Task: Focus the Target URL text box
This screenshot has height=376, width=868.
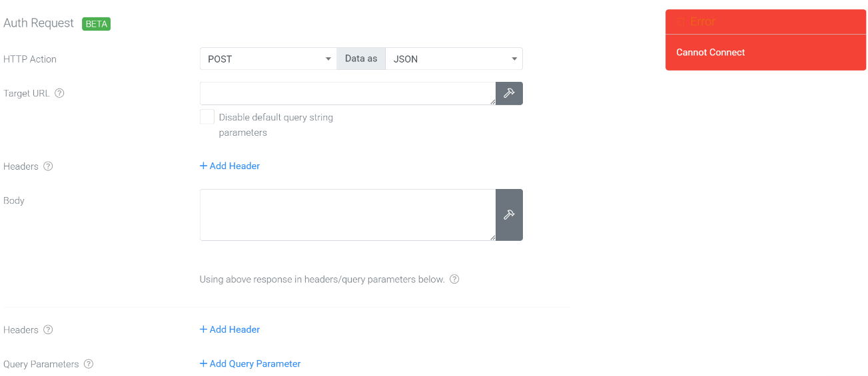Action: [x=348, y=93]
